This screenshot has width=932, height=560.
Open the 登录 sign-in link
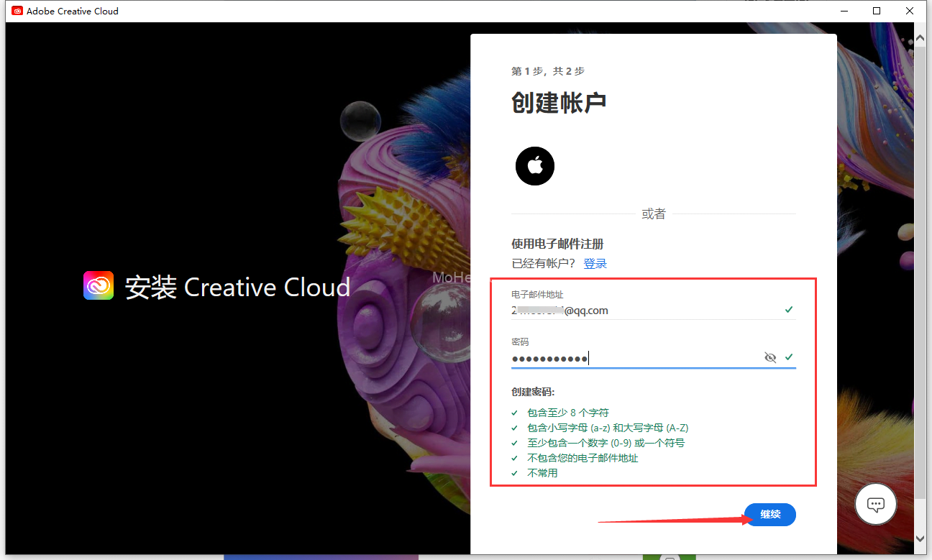click(595, 264)
